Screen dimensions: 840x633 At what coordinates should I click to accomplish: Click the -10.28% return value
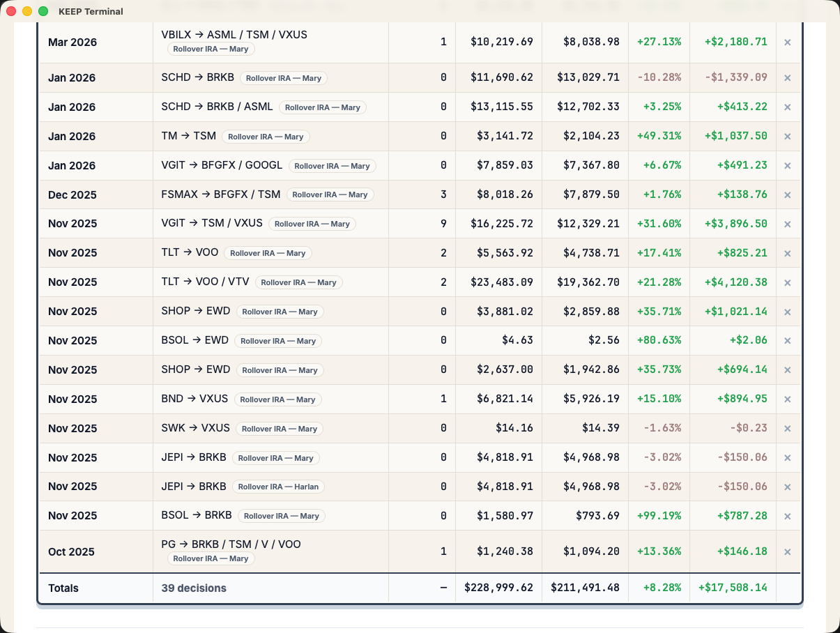(x=659, y=77)
